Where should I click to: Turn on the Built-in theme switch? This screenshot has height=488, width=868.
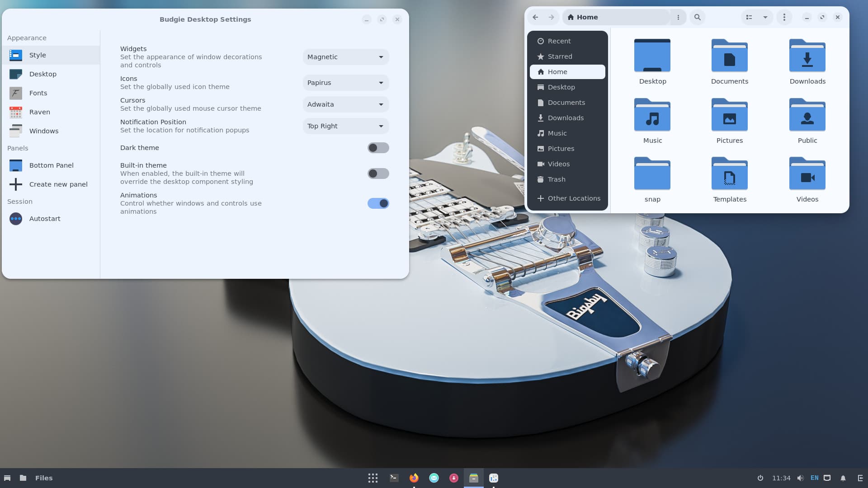pyautogui.click(x=378, y=174)
